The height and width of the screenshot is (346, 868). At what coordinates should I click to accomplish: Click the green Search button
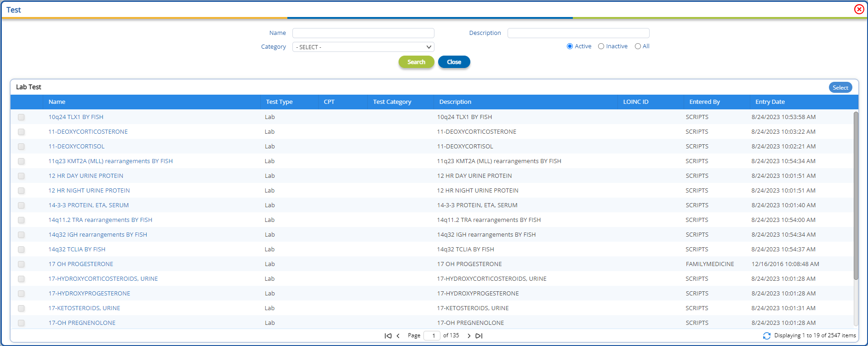point(416,62)
